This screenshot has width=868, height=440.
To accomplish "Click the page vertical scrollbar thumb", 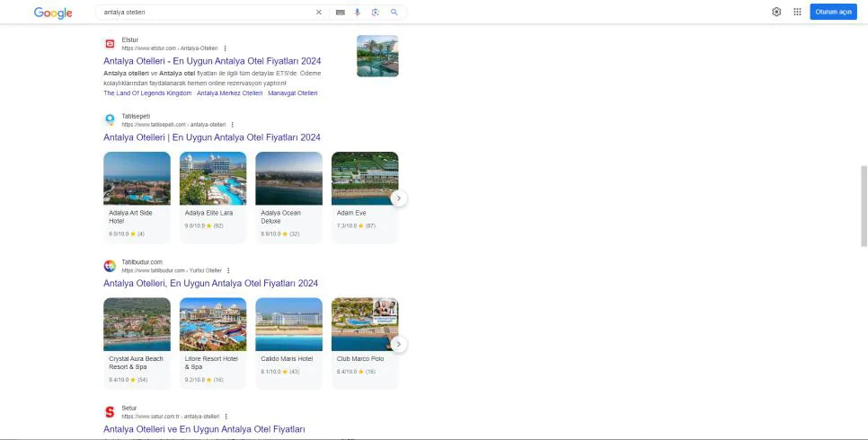I will click(864, 206).
